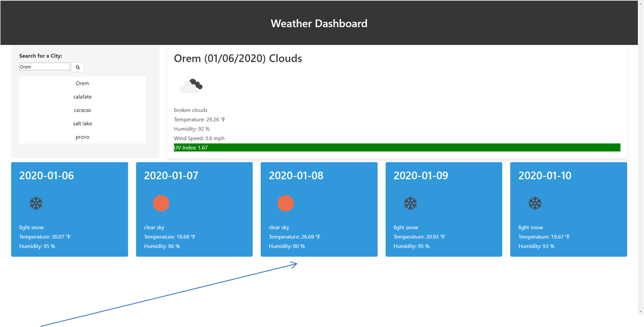This screenshot has width=644, height=327.
Task: Click the 2020-01-10 forecast date heading
Action: 545,176
